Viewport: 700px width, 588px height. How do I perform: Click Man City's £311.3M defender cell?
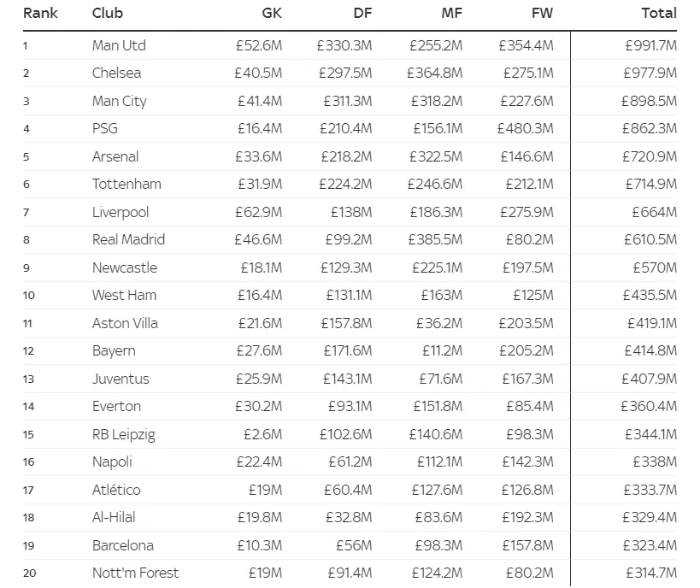(347, 101)
